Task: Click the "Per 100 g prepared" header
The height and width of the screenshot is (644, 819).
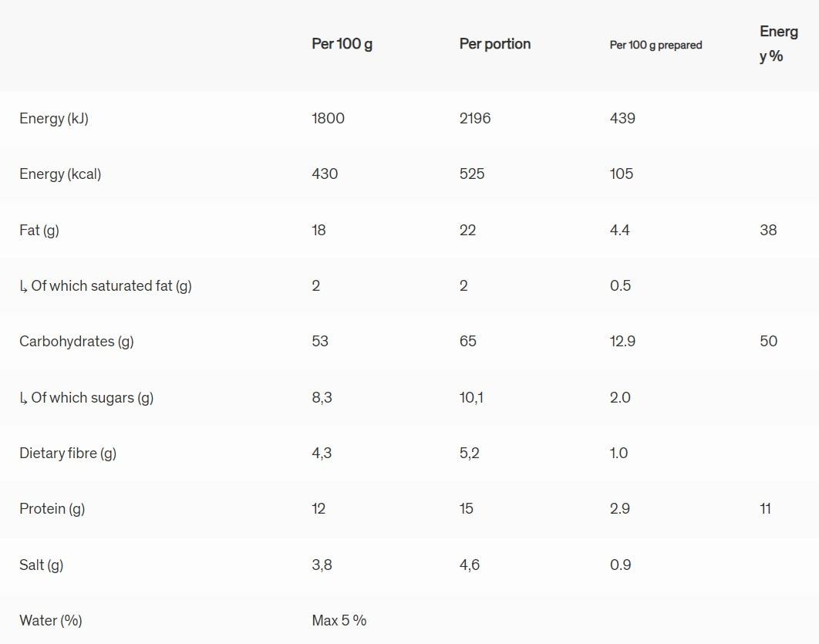Action: (656, 45)
